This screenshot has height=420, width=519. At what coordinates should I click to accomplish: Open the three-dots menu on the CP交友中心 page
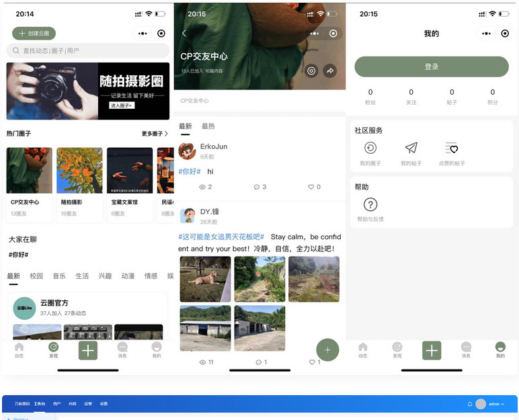click(x=315, y=34)
